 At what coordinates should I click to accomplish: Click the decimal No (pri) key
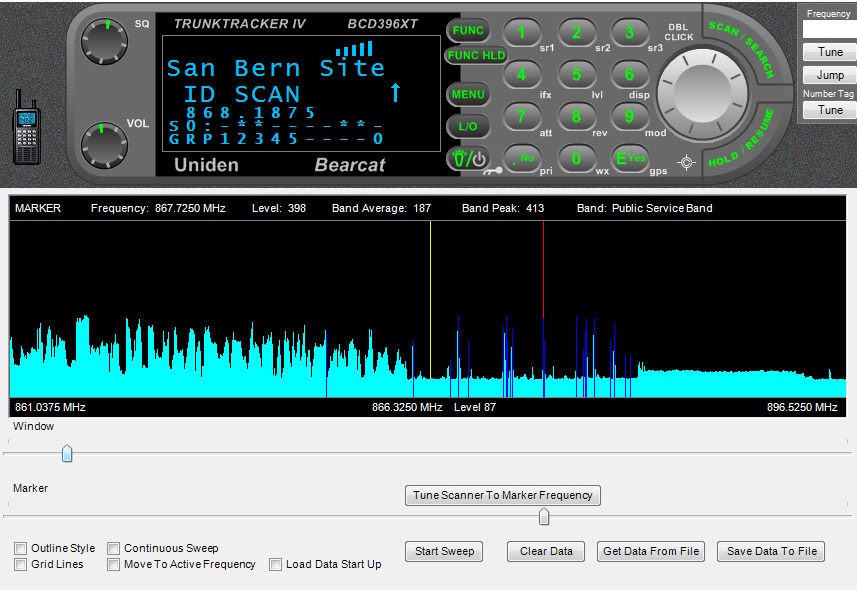pyautogui.click(x=521, y=159)
